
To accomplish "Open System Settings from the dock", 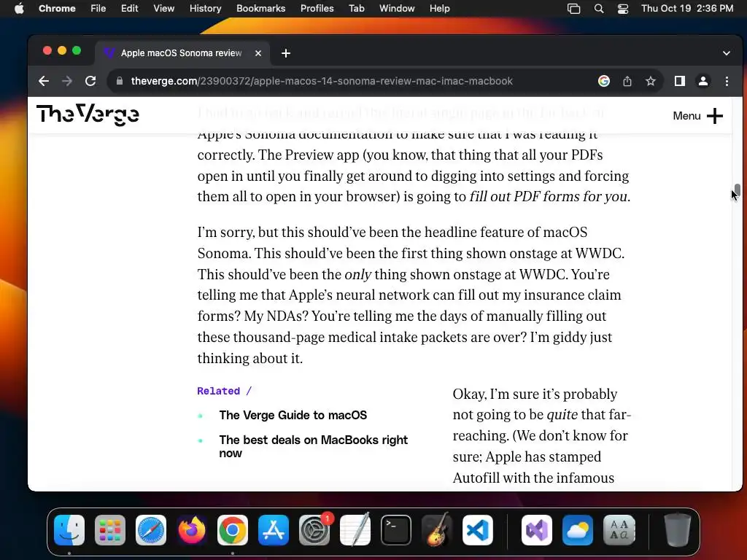I will pyautogui.click(x=314, y=530).
